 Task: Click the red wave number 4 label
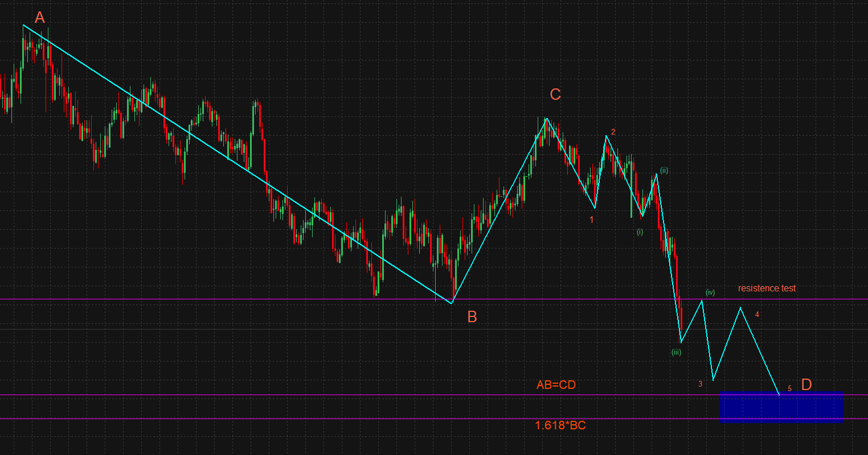(757, 314)
